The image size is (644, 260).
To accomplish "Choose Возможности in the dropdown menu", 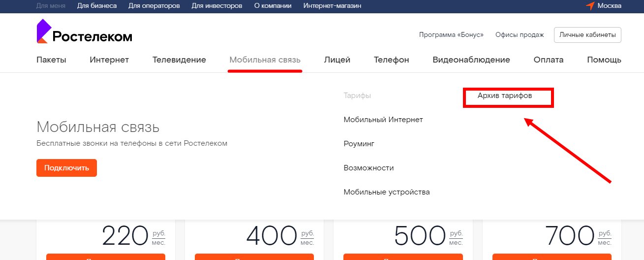I will click(368, 168).
